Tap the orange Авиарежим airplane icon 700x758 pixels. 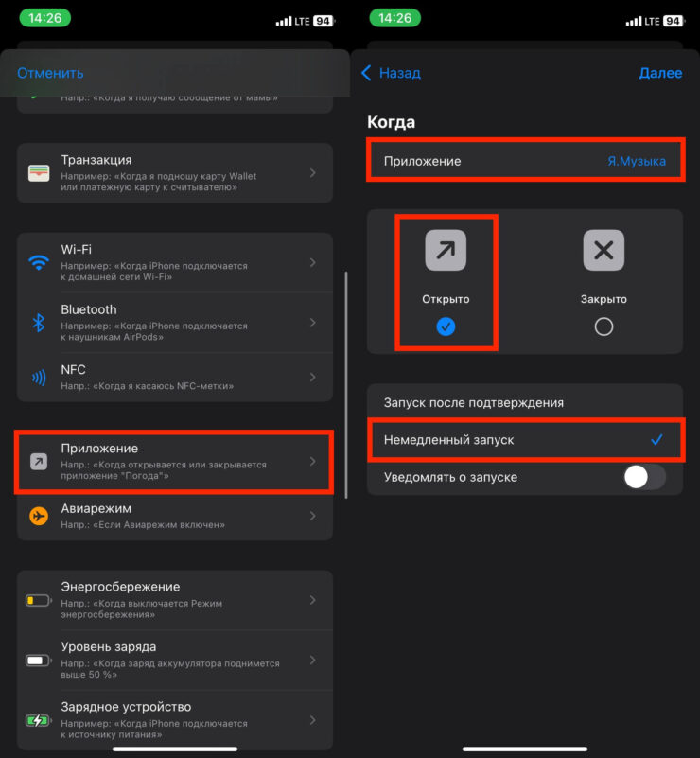(x=39, y=516)
